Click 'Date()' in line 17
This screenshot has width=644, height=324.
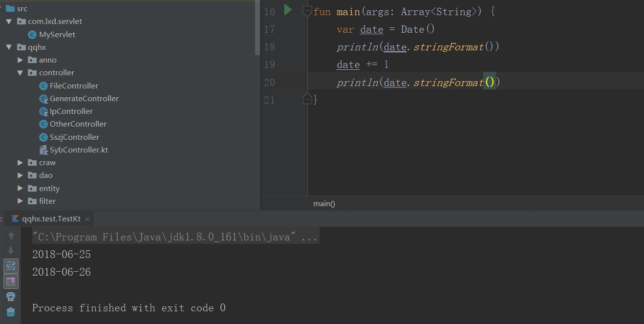[418, 29]
